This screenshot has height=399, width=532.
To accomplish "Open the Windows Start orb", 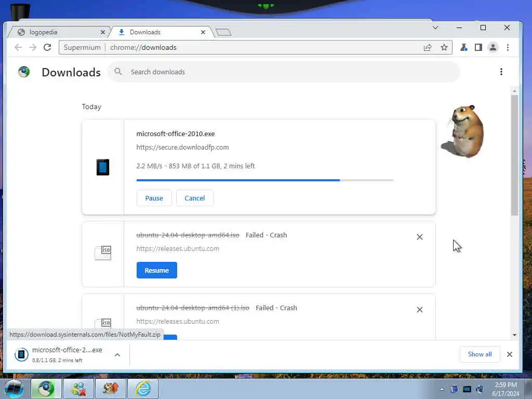I will pyautogui.click(x=14, y=389).
